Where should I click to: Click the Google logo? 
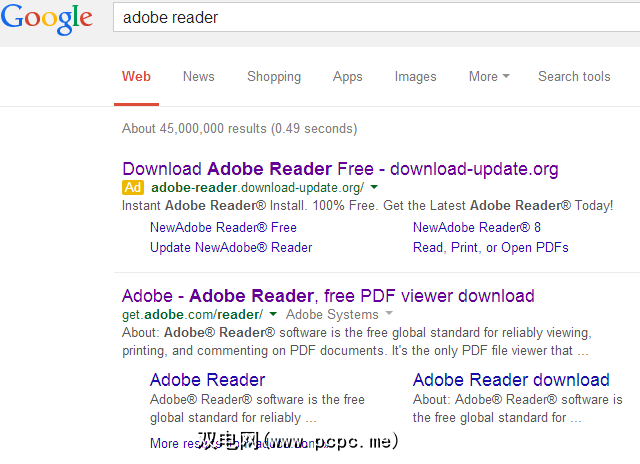coord(47,19)
